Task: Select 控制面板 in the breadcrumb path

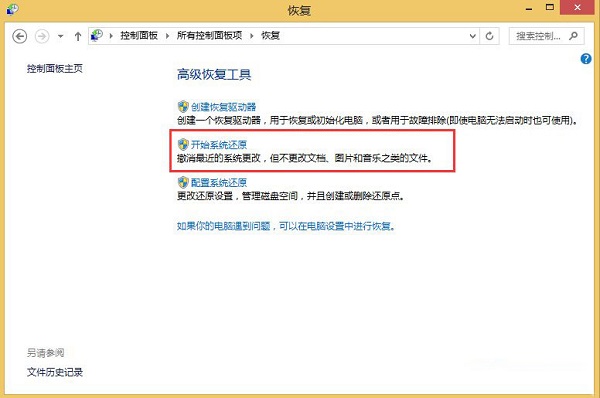Action: (x=139, y=36)
